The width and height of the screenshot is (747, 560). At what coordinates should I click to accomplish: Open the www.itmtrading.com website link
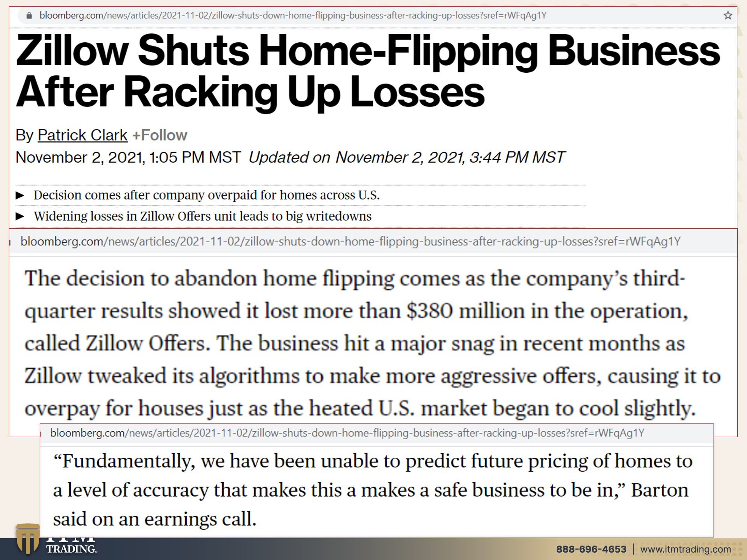[x=686, y=549]
